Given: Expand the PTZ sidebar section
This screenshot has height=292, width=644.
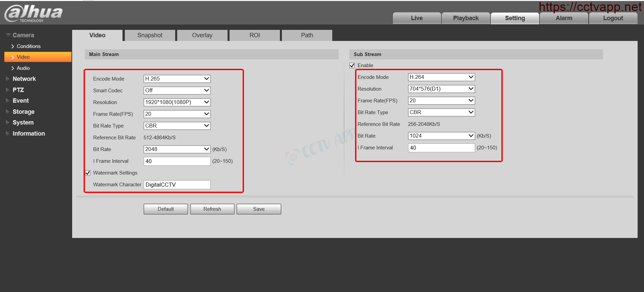Looking at the screenshot, I should 18,90.
